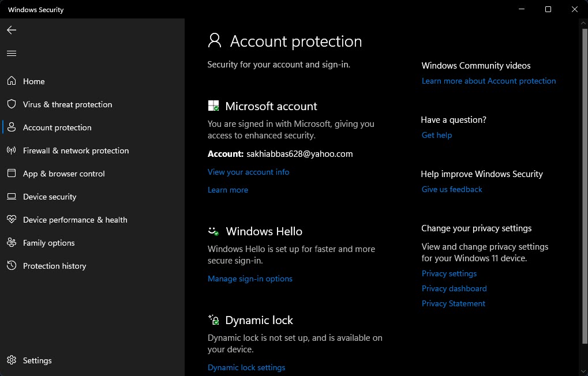Click the Account protection person icon in sidebar
The height and width of the screenshot is (376, 588).
pos(12,127)
